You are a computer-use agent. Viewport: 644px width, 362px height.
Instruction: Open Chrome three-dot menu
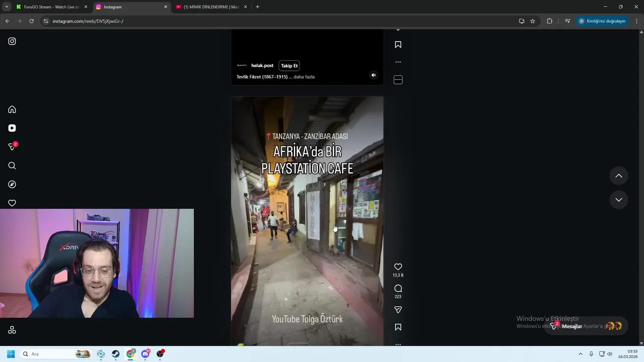[637, 21]
